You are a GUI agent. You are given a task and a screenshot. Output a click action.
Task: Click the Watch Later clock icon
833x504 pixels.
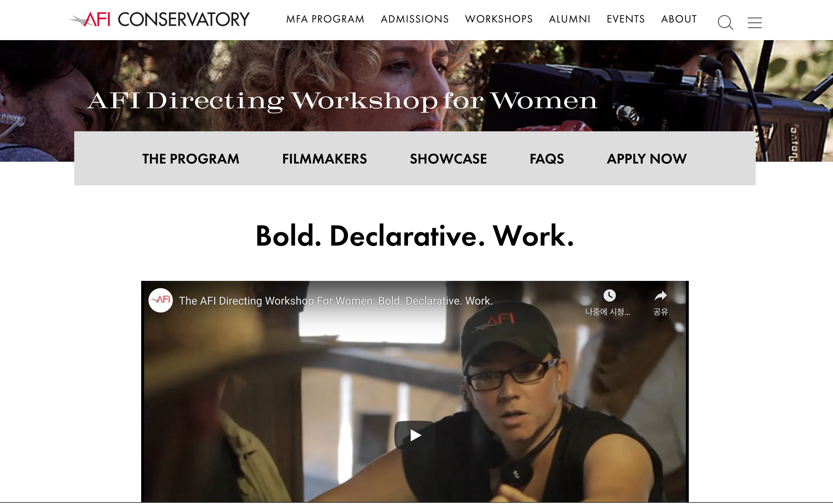609,295
